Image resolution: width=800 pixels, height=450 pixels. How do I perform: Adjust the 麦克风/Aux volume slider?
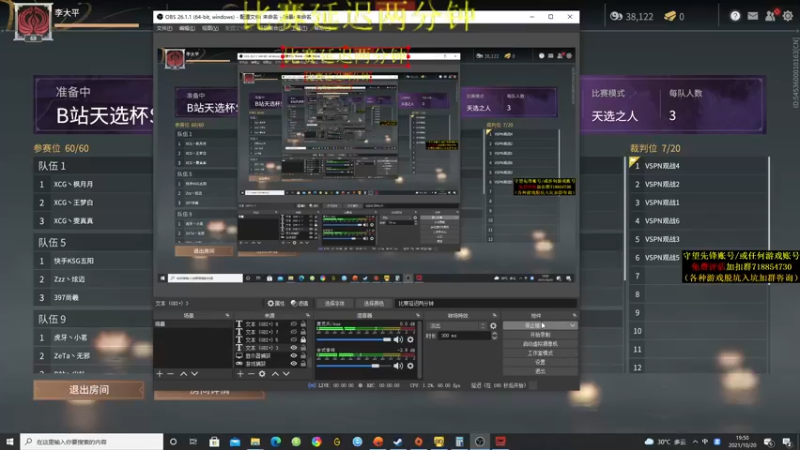[354, 339]
